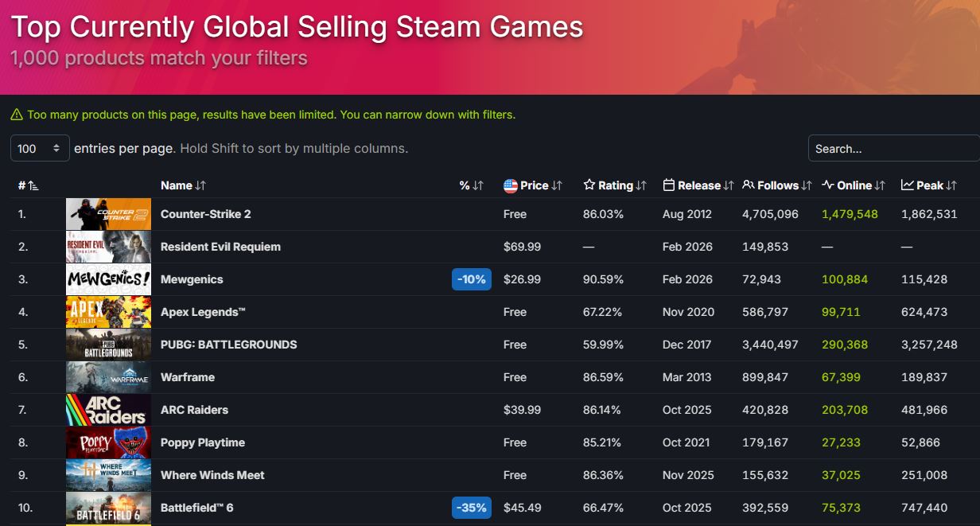The height and width of the screenshot is (526, 980).
Task: Click the calendar icon in Release header
Action: pos(668,185)
